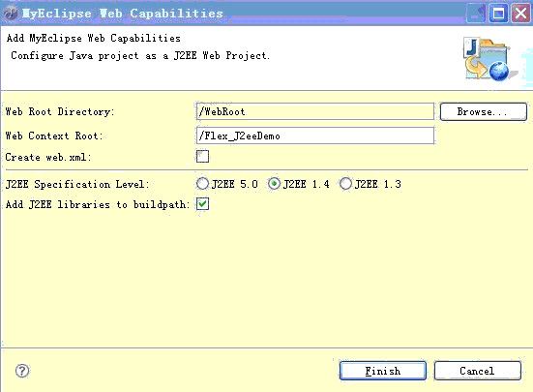The width and height of the screenshot is (533, 392).
Task: Click the 'Web Root Directory:' label
Action: coord(60,111)
